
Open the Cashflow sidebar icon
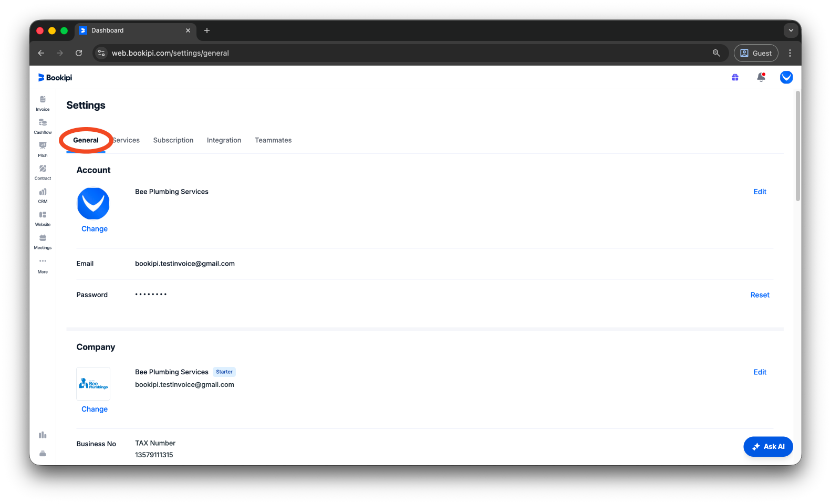click(43, 126)
